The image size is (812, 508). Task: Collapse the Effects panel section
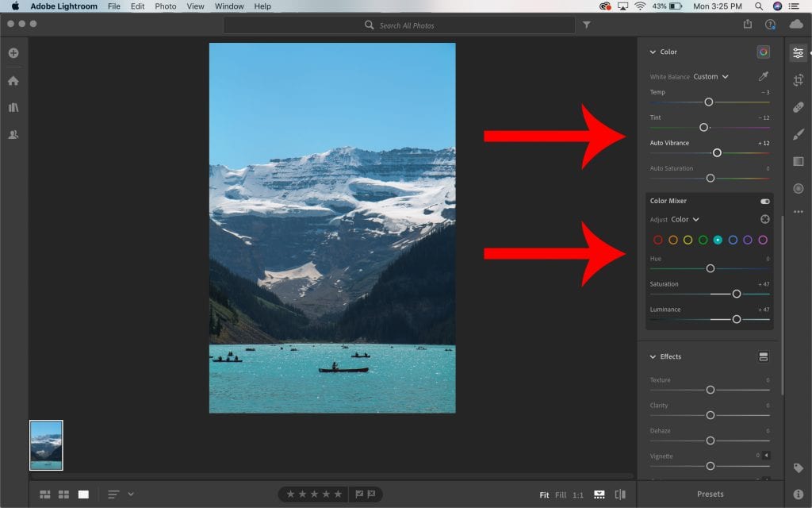coord(653,356)
